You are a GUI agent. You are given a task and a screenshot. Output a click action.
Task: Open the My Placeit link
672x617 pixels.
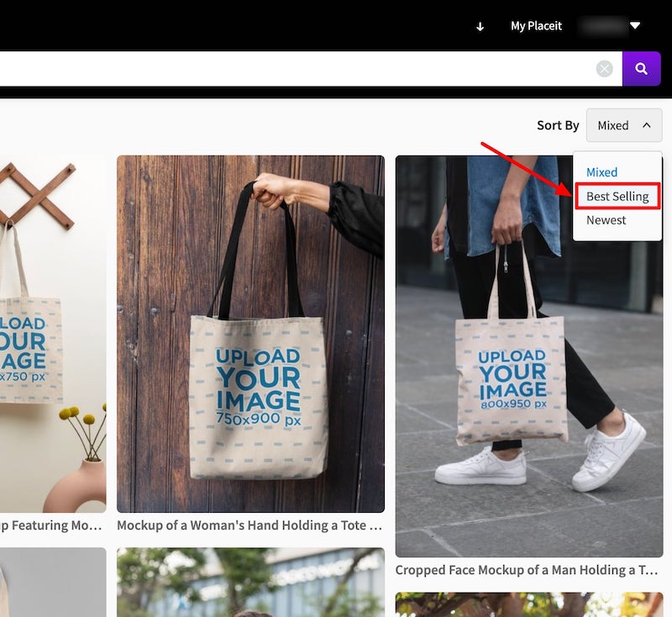coord(536,26)
